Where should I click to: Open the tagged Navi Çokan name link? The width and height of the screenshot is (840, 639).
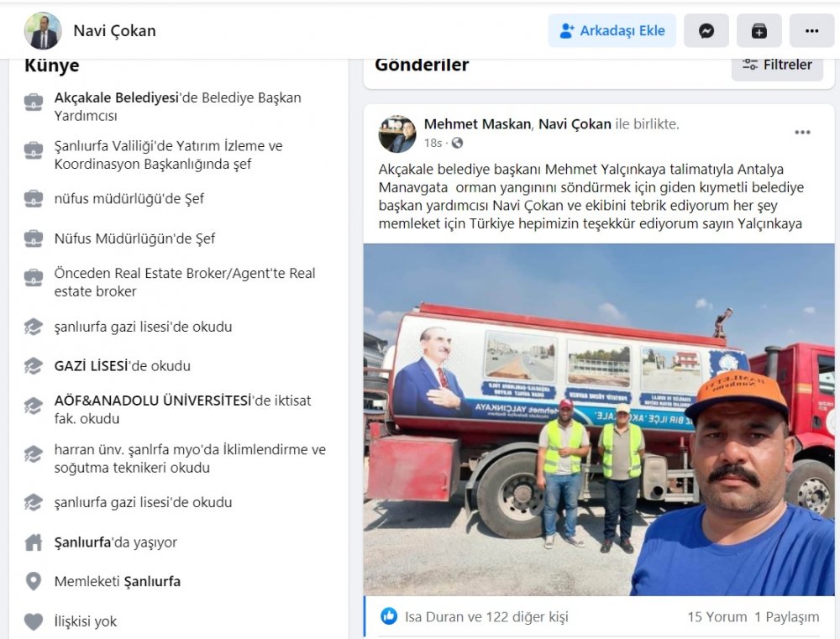pyautogui.click(x=575, y=124)
